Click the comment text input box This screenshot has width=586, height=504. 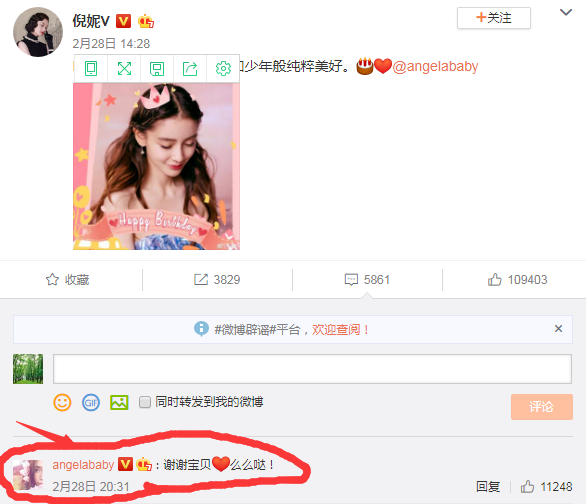[312, 369]
